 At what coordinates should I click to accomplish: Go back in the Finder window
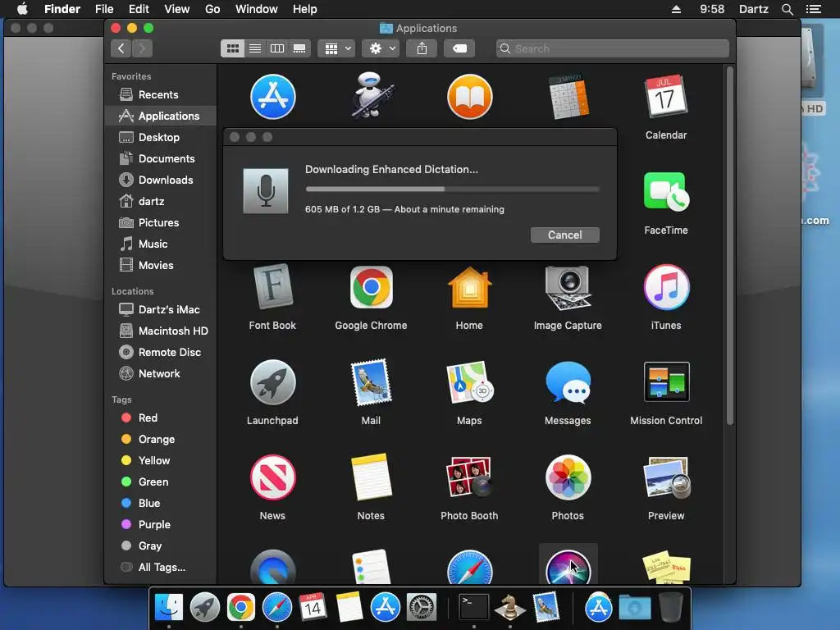point(121,48)
